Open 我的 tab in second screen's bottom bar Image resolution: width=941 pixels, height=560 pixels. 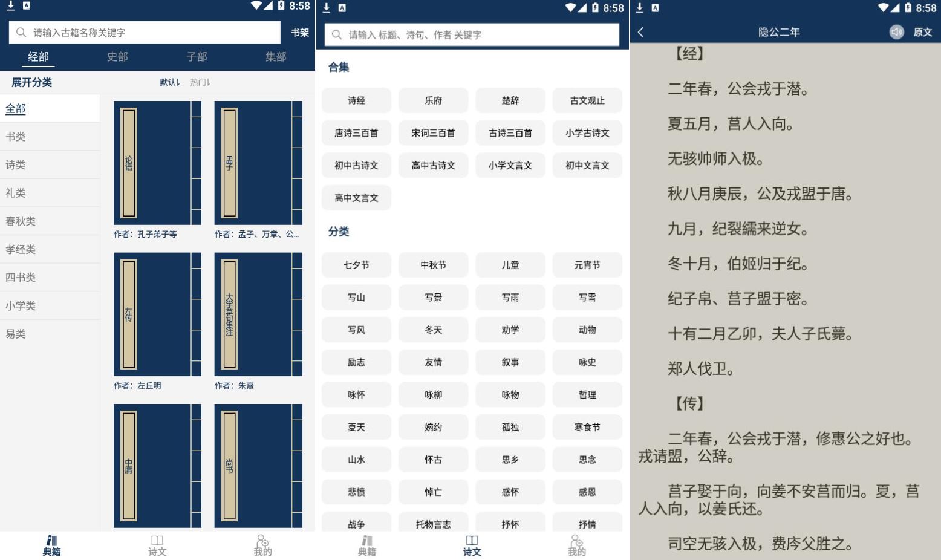pyautogui.click(x=577, y=545)
